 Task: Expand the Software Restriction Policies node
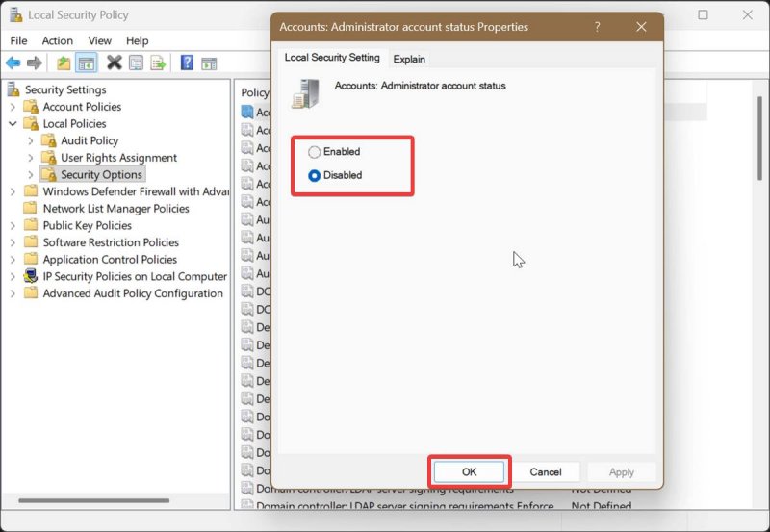coord(13,242)
